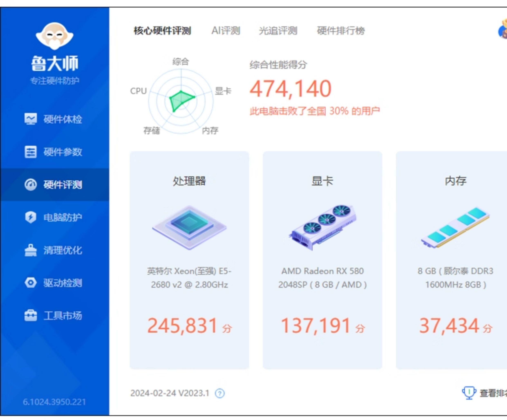This screenshot has width=507, height=420.
Task: Click the memory score 37,434
Action: point(449,326)
